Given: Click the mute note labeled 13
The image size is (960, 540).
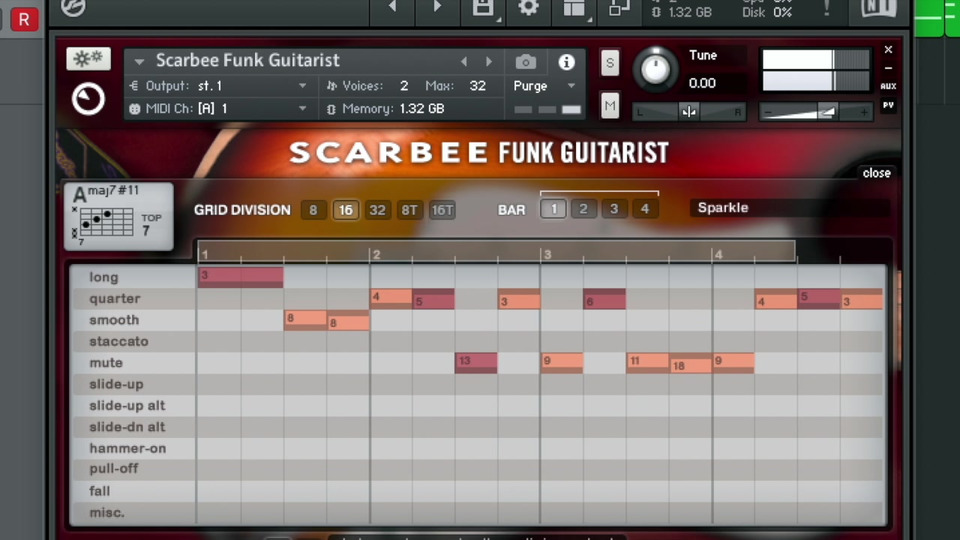Looking at the screenshot, I should (x=476, y=362).
